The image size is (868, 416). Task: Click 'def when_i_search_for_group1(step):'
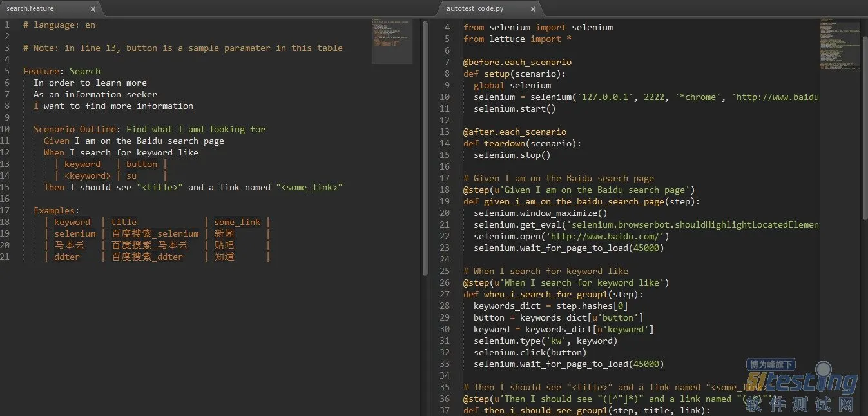(x=554, y=294)
